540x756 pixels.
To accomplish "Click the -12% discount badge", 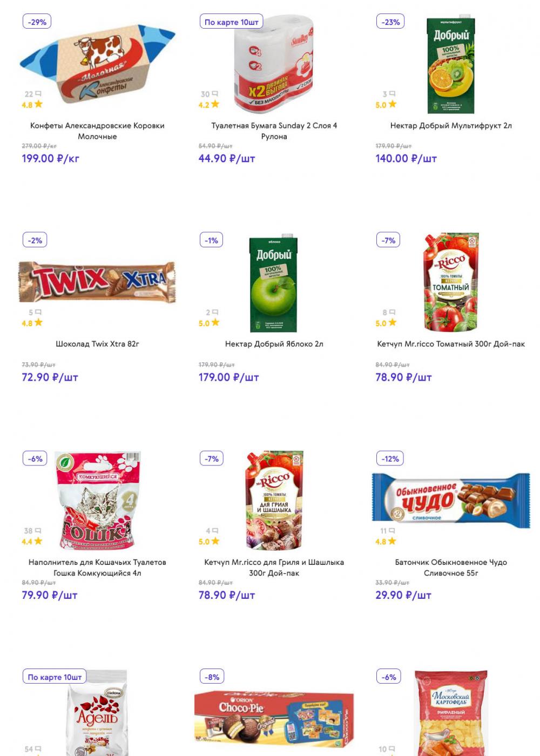I will 390,458.
